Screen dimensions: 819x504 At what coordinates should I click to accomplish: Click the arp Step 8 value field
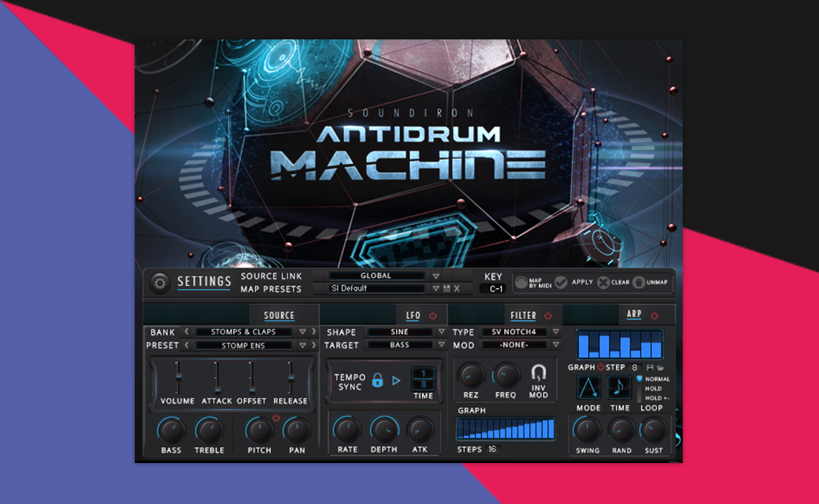(x=636, y=368)
